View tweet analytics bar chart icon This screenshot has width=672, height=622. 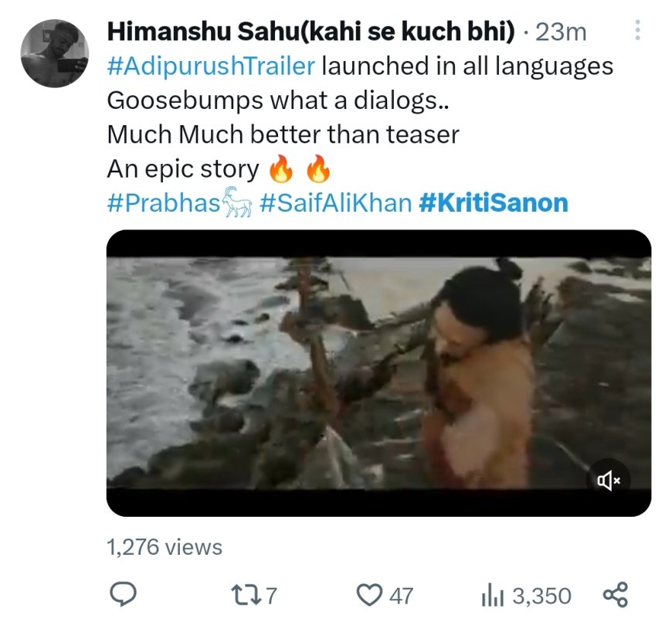[493, 596]
